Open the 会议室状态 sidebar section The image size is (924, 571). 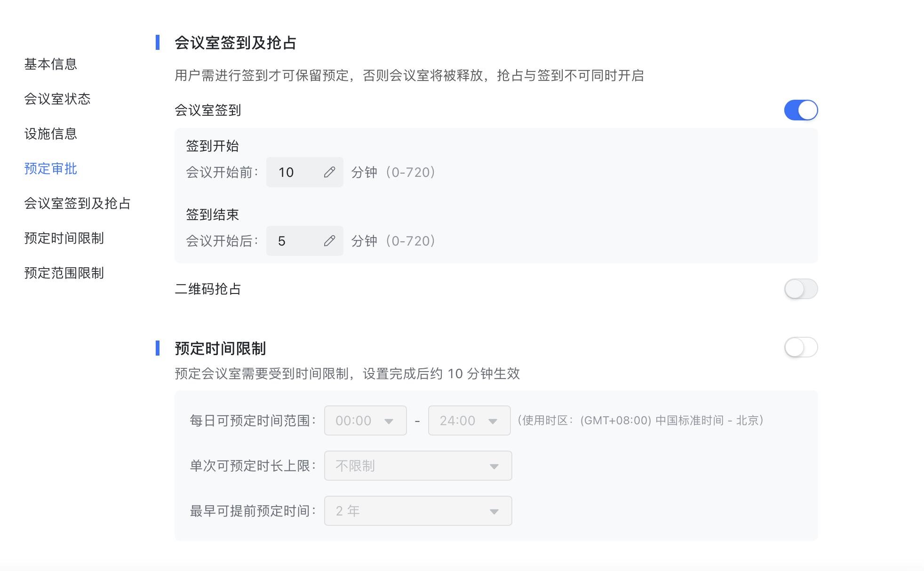pos(57,99)
